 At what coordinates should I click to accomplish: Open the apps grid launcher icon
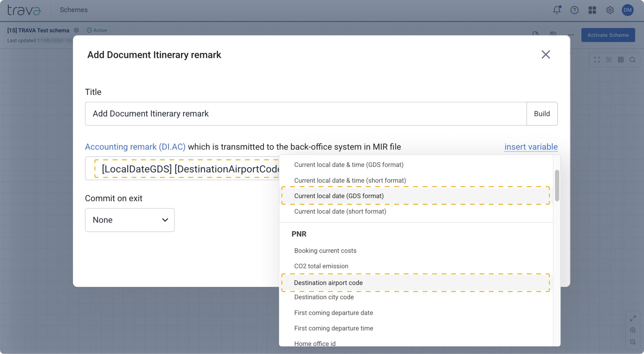592,10
